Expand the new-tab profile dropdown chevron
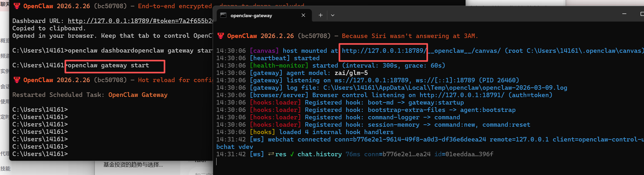This screenshot has height=175, width=644. click(333, 15)
